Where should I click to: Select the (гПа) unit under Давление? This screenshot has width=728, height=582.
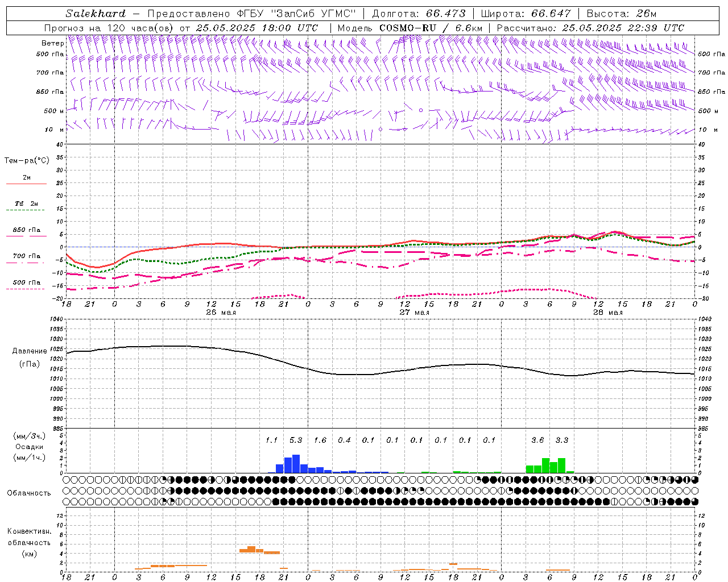click(30, 364)
